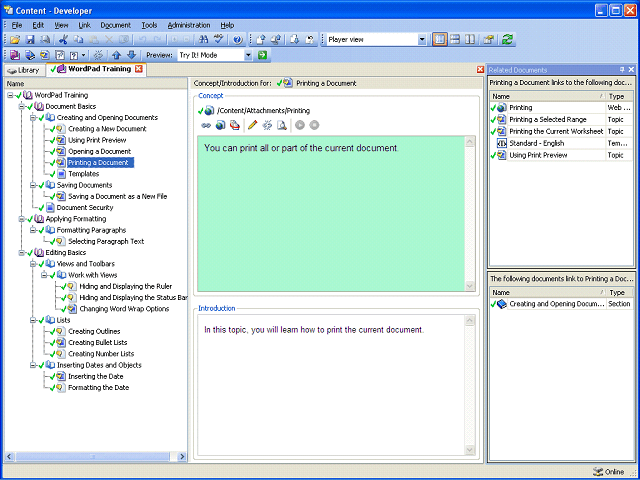
Task: Click the Online status icon in status bar
Action: [598, 472]
